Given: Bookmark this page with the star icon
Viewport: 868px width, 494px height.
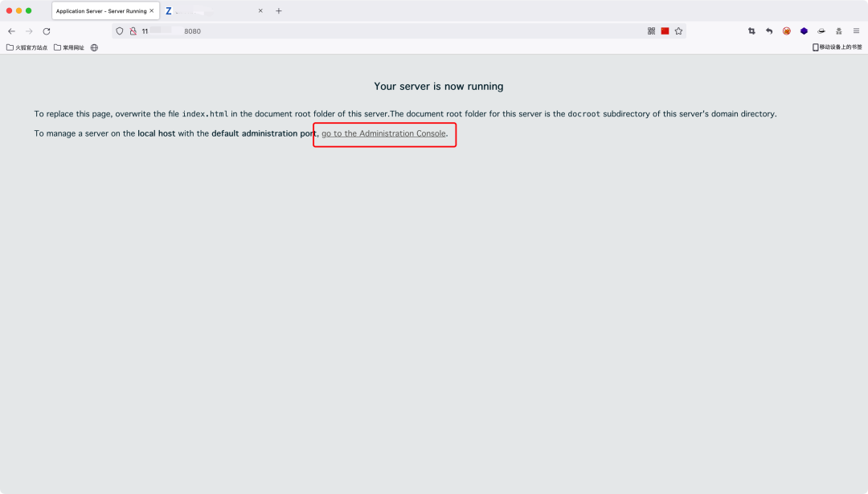Looking at the screenshot, I should click(678, 31).
